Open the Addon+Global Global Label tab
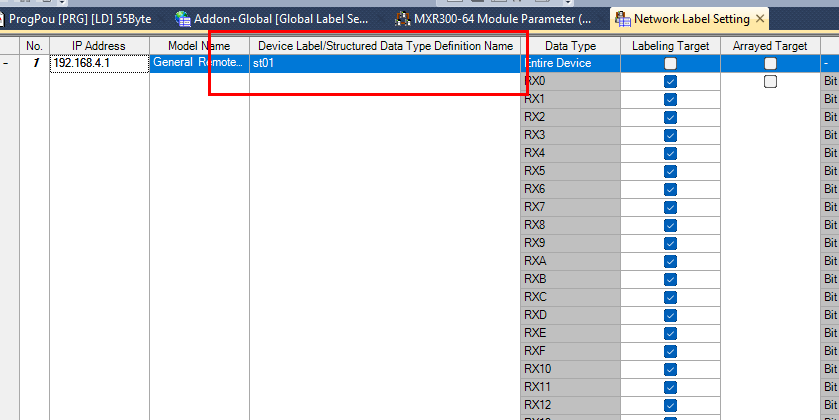 273,18
